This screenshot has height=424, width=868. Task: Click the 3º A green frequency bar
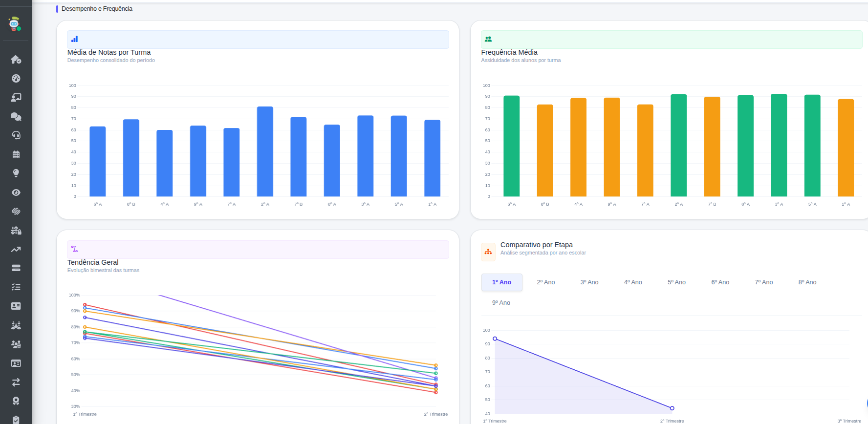coord(779,145)
